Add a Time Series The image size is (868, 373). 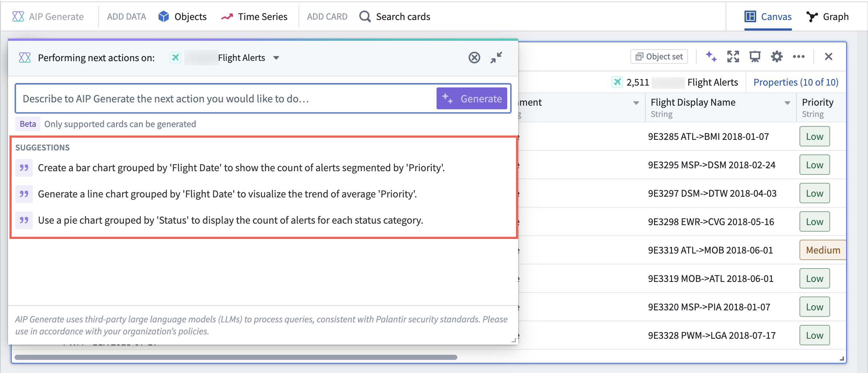[254, 17]
